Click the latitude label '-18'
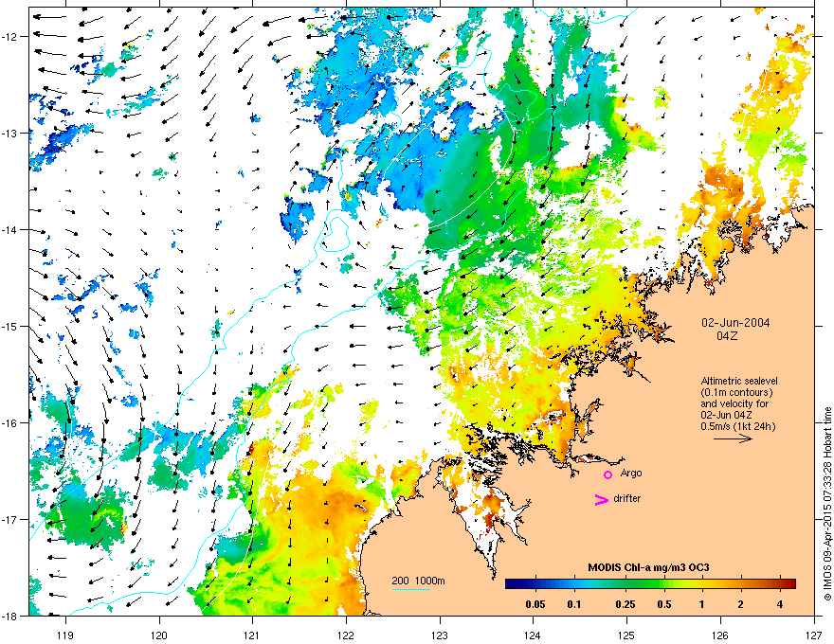 (x=9, y=616)
